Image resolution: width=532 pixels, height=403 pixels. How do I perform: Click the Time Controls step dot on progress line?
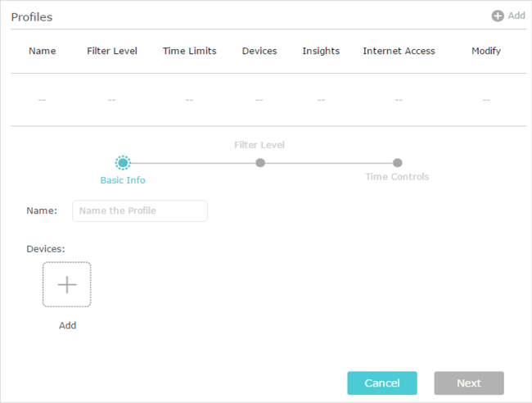[x=397, y=163]
